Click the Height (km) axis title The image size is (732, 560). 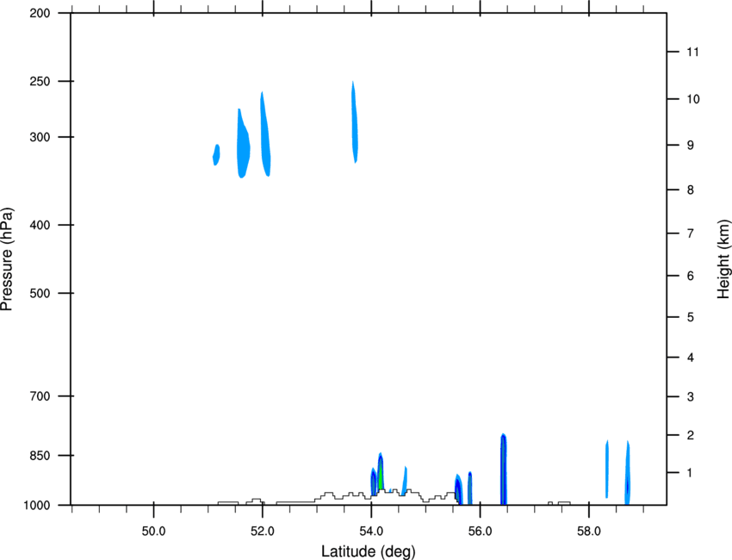click(x=723, y=259)
